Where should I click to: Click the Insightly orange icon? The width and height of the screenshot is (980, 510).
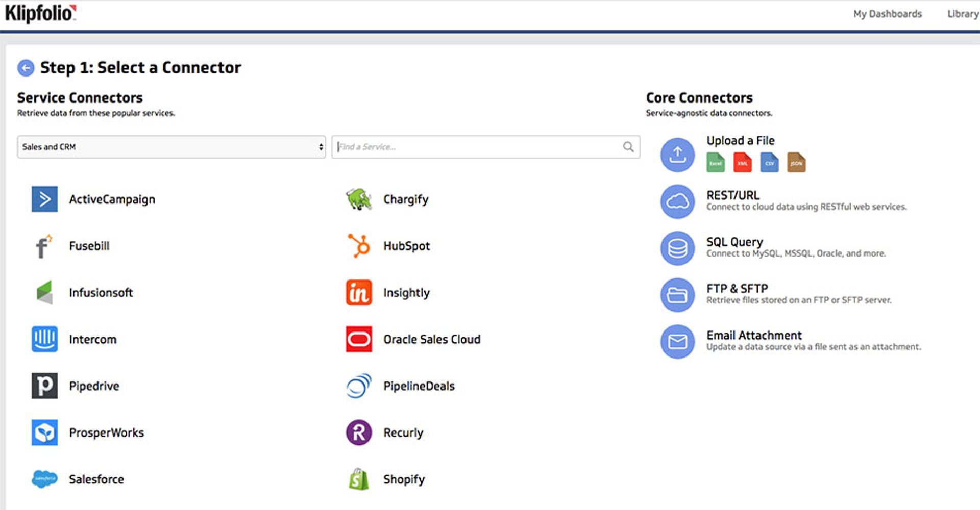click(x=359, y=292)
